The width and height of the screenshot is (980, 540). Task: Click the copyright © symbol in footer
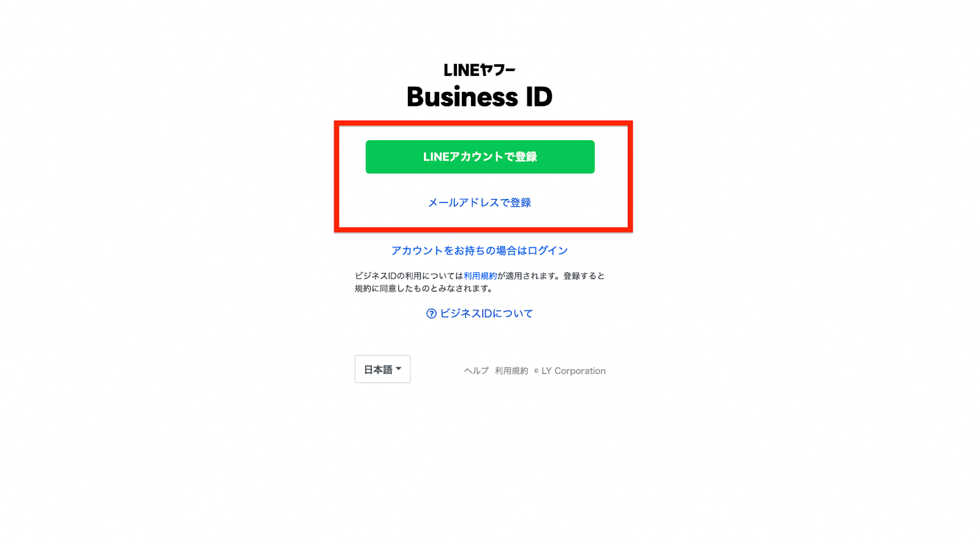pos(536,371)
